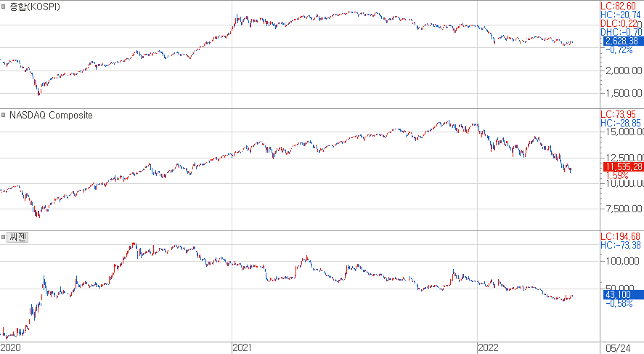Toggle the square marker beside NASDAQ Composite
This screenshot has width=644, height=354.
coord(4,115)
